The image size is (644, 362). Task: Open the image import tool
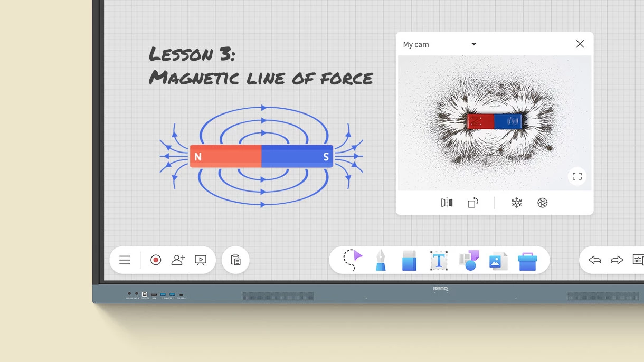[x=498, y=261]
